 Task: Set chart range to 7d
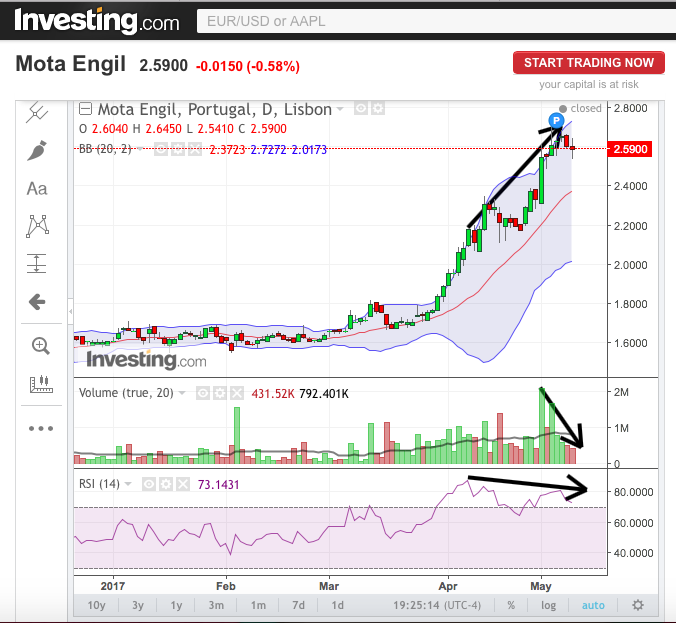tap(298, 605)
